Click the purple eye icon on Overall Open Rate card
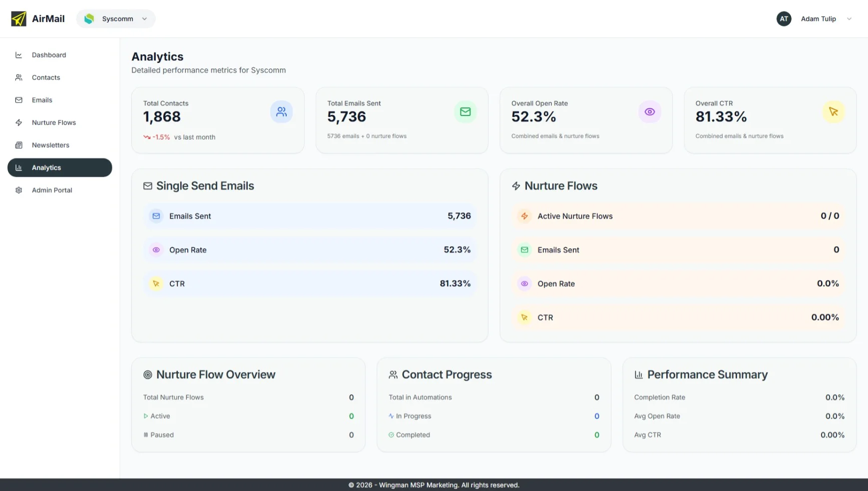The height and width of the screenshot is (491, 868). (649, 111)
